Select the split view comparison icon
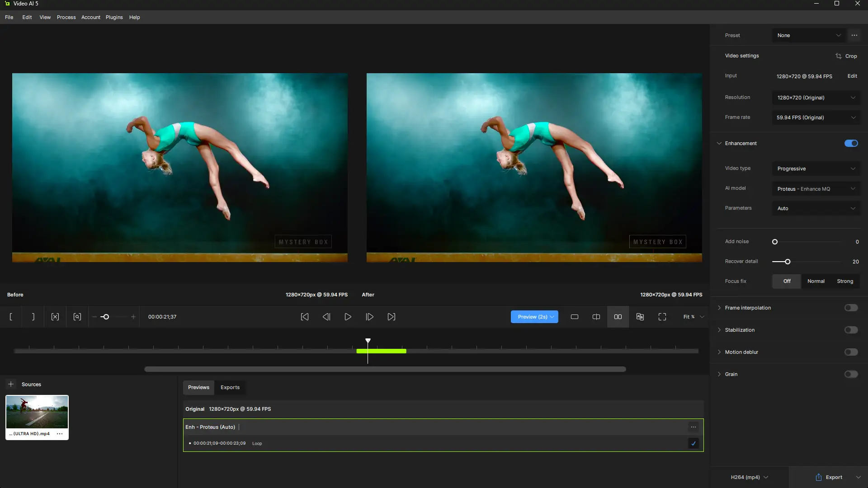868x488 pixels. pos(596,317)
